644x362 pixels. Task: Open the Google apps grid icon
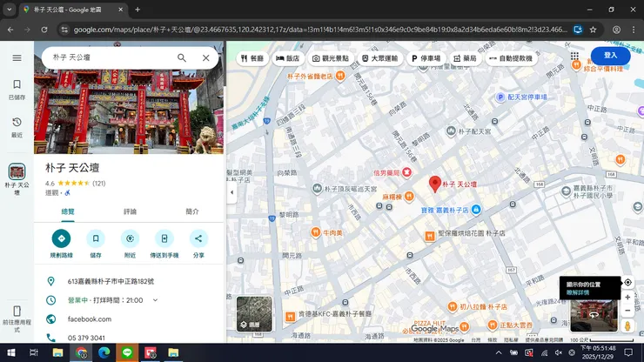point(574,56)
